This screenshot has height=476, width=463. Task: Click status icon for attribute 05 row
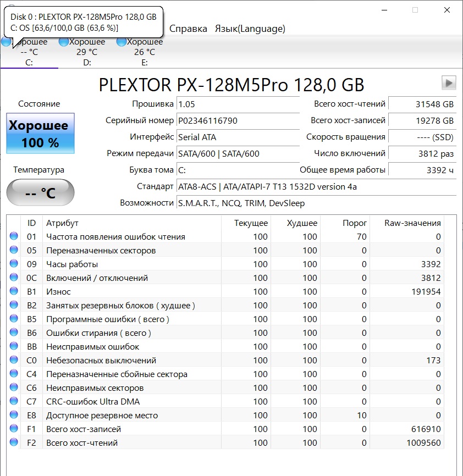pyautogui.click(x=14, y=250)
